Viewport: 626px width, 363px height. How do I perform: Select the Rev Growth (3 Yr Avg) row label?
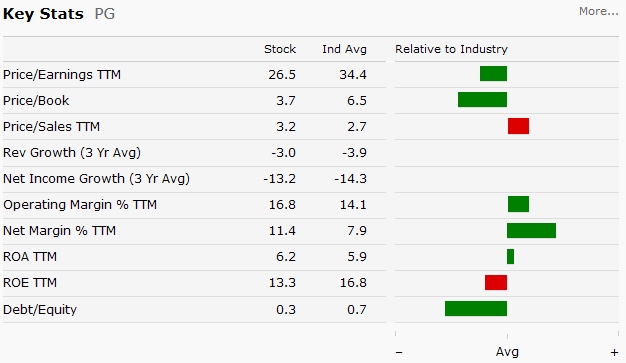coord(72,153)
